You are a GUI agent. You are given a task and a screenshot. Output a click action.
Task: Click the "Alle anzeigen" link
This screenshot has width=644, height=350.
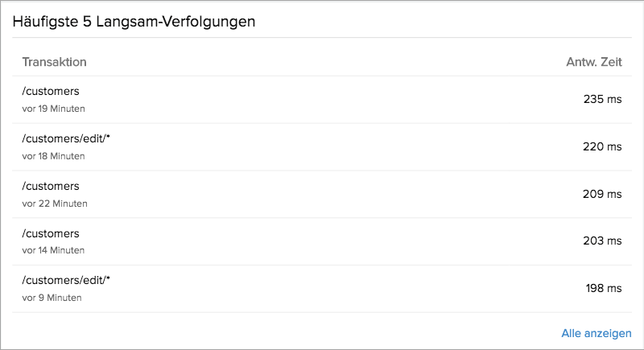click(x=597, y=333)
